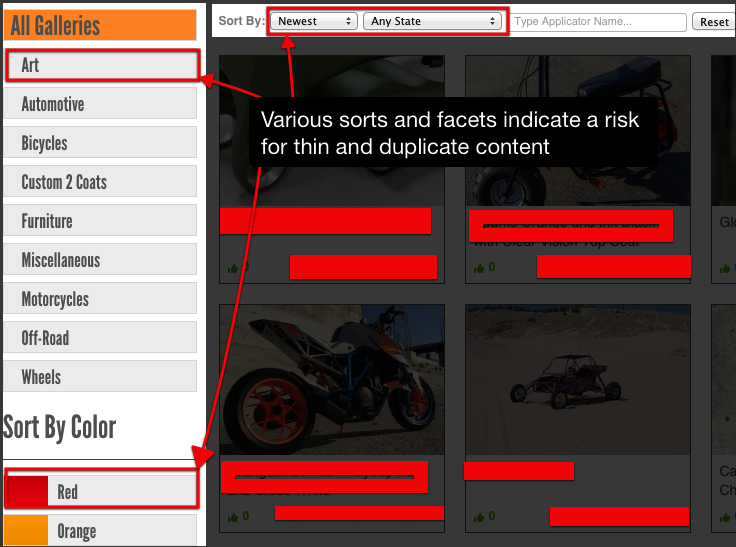This screenshot has width=736, height=547.
Task: Click the Applicator Name input field
Action: (598, 21)
